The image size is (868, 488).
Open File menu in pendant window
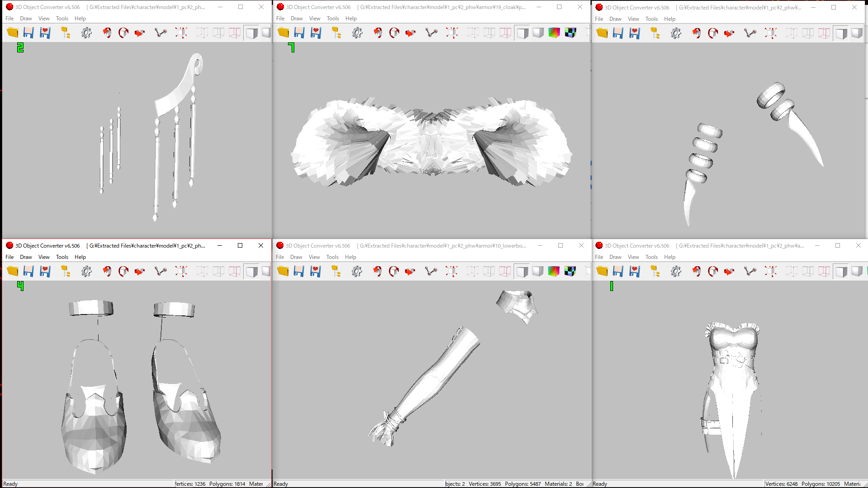tap(9, 19)
